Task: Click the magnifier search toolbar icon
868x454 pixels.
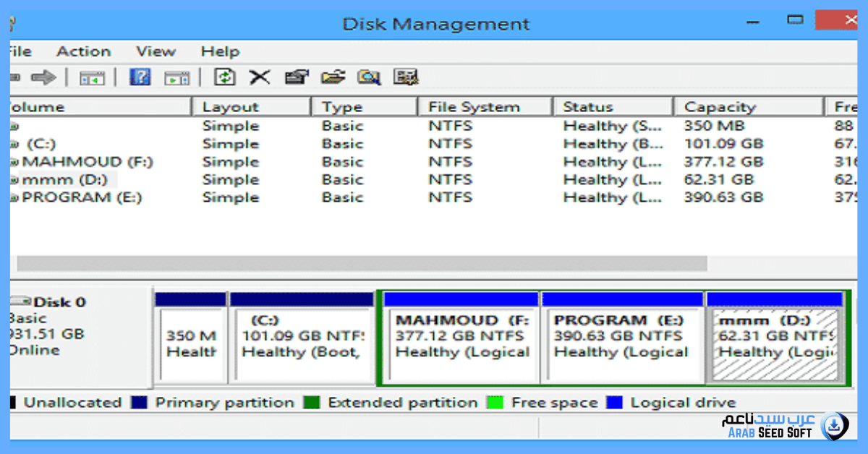Action: [x=369, y=77]
